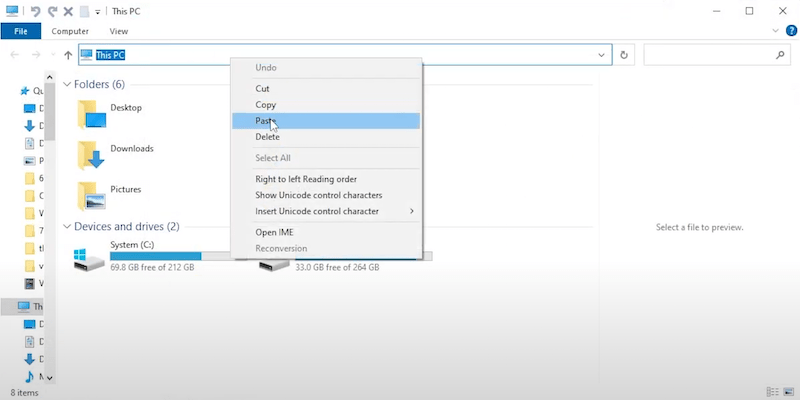
Task: Click the This PC system icon in title bar
Action: tap(12, 11)
